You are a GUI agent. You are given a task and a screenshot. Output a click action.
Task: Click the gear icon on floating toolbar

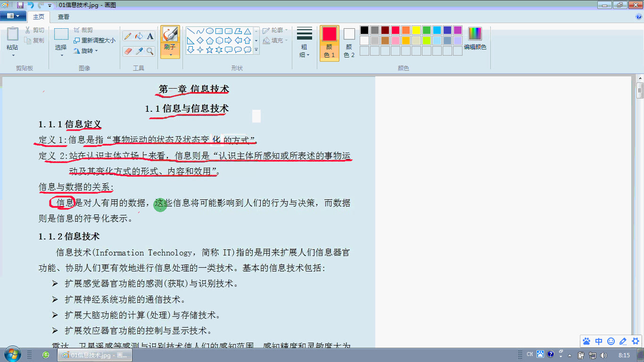[636, 341]
